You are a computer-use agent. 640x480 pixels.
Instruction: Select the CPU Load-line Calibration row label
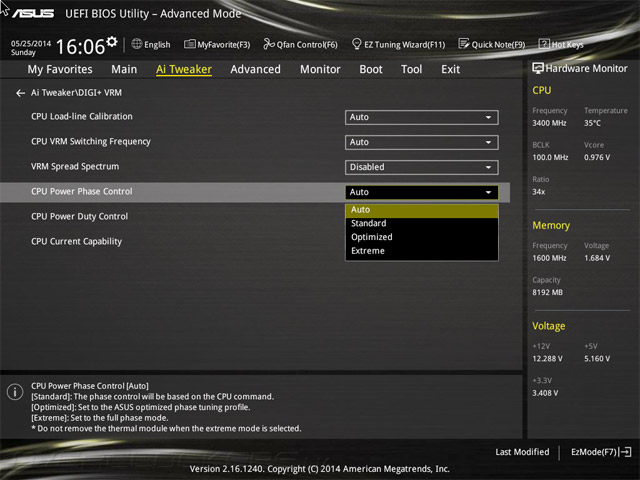click(x=82, y=117)
